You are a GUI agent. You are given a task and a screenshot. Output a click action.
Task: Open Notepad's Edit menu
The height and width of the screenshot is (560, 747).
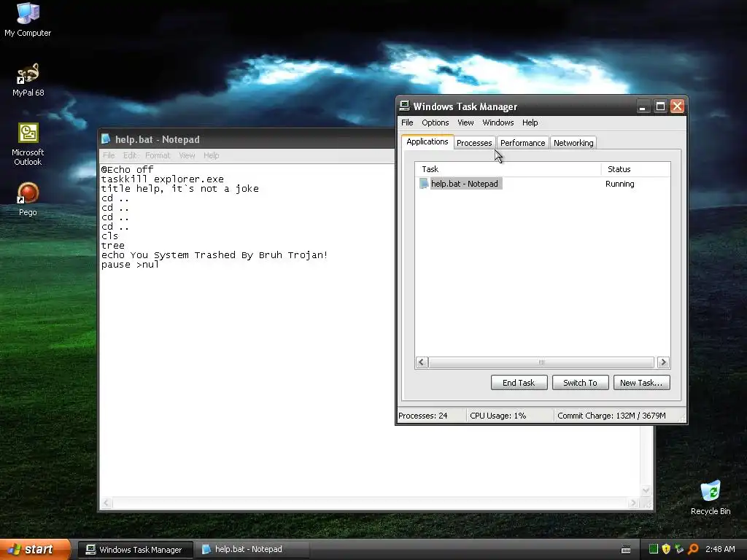coord(130,155)
